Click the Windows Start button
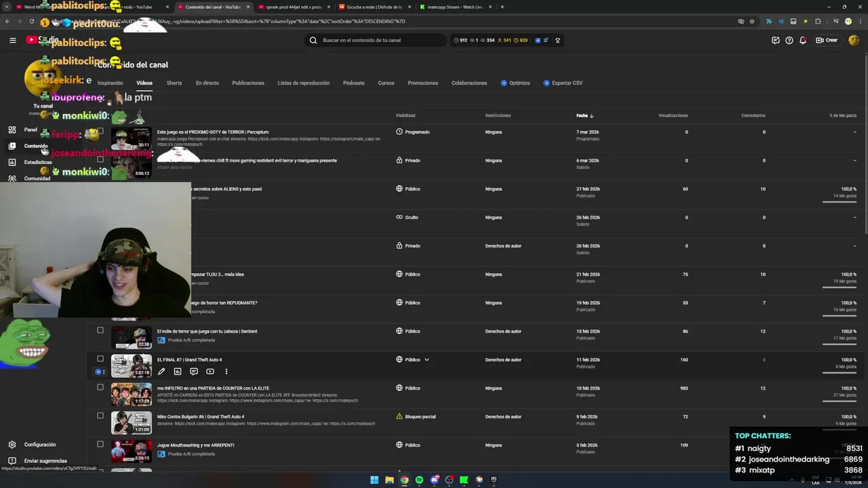This screenshot has height=488, width=868. click(374, 480)
